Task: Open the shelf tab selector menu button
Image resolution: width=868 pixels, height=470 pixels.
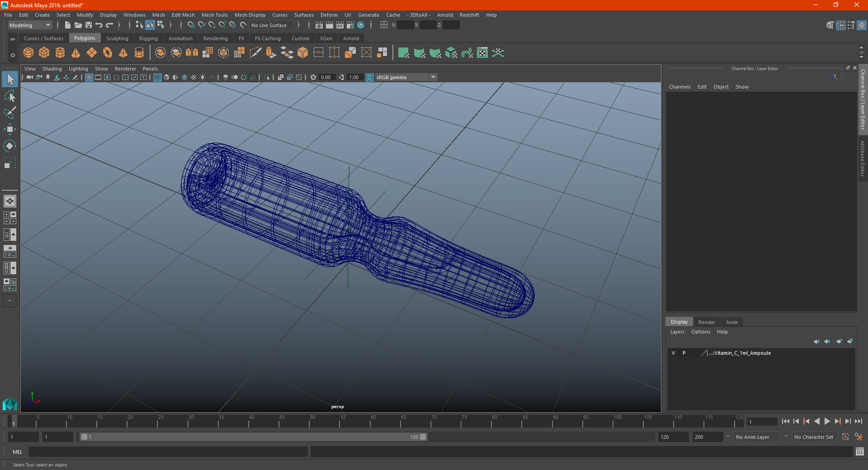Action: [x=13, y=39]
